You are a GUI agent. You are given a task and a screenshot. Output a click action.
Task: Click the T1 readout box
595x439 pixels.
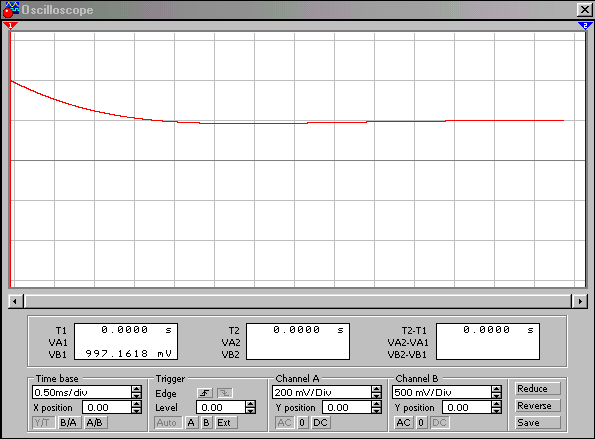tap(126, 341)
